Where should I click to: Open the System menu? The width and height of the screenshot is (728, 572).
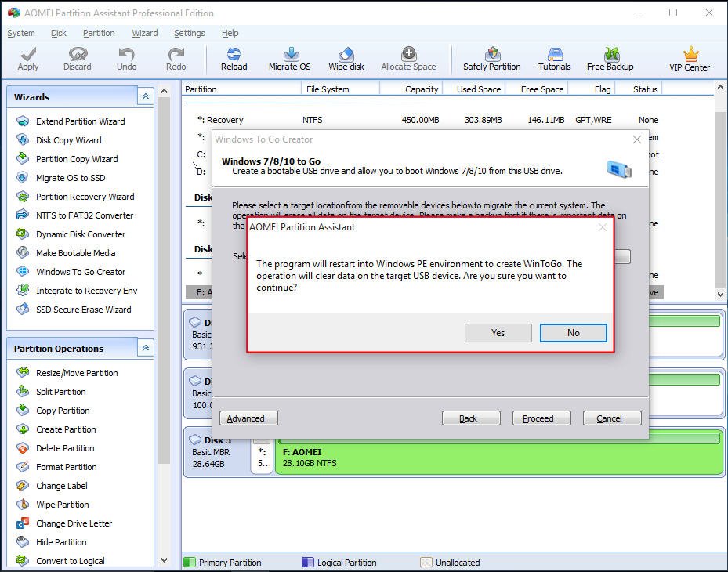[x=21, y=33]
